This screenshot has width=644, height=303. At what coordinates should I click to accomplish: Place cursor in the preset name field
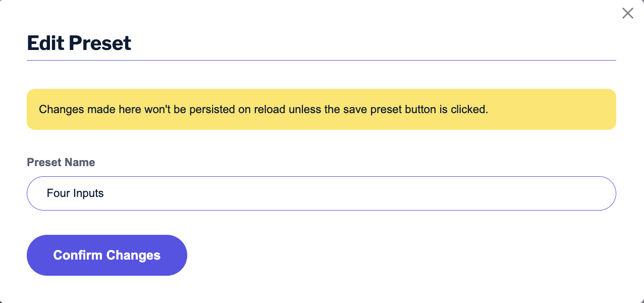click(321, 193)
